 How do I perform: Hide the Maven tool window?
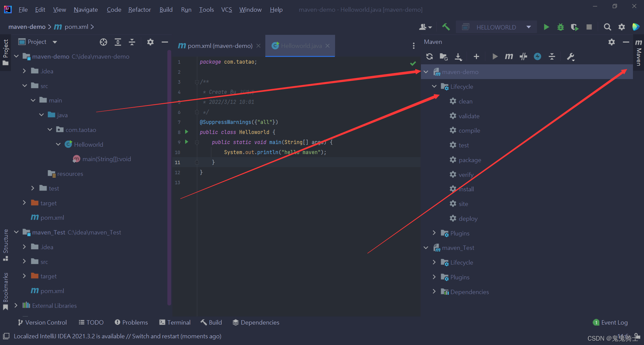626,42
